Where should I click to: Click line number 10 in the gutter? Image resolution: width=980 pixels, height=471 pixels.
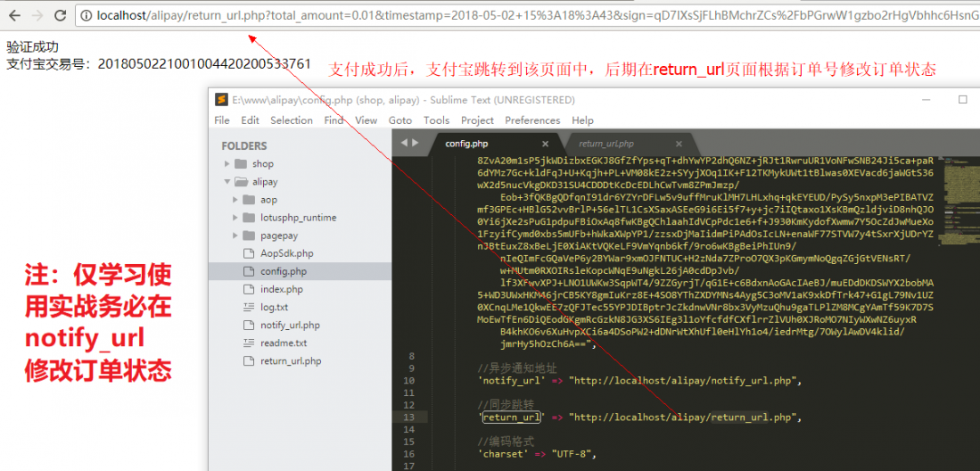pos(409,380)
